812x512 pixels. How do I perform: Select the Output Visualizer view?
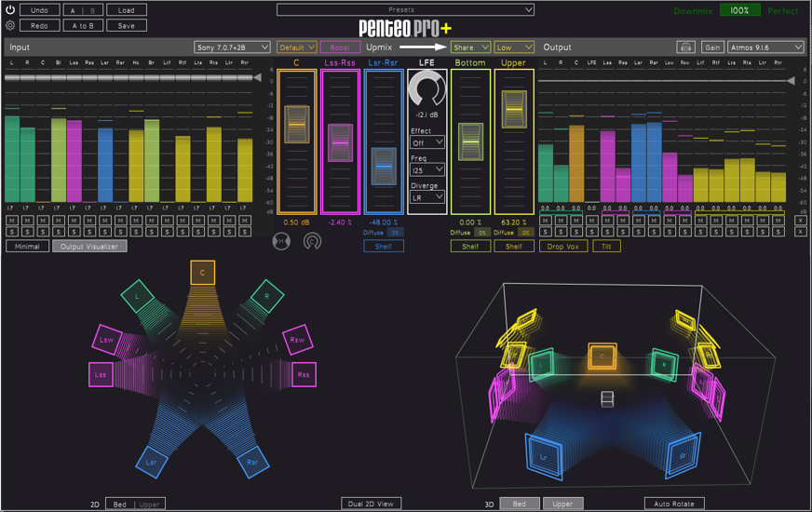[x=89, y=247]
